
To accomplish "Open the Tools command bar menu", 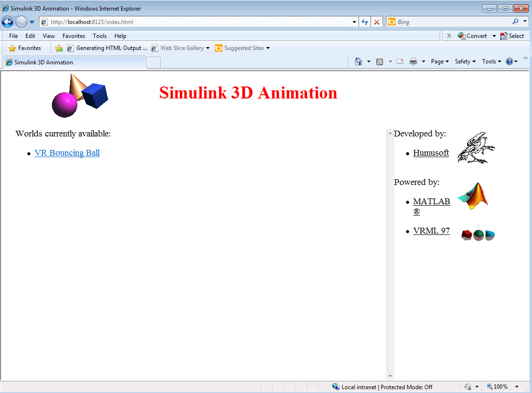I will click(x=491, y=61).
